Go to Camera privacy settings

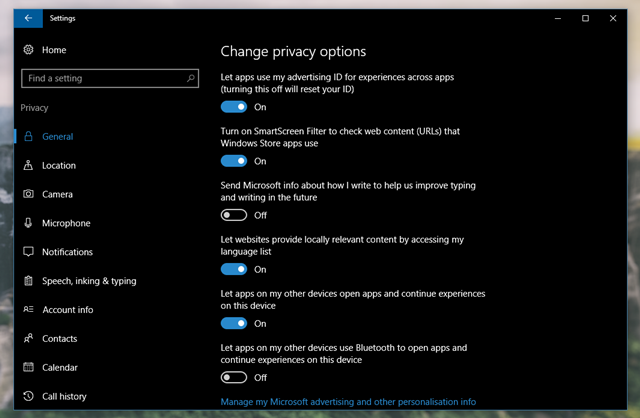[x=57, y=194]
